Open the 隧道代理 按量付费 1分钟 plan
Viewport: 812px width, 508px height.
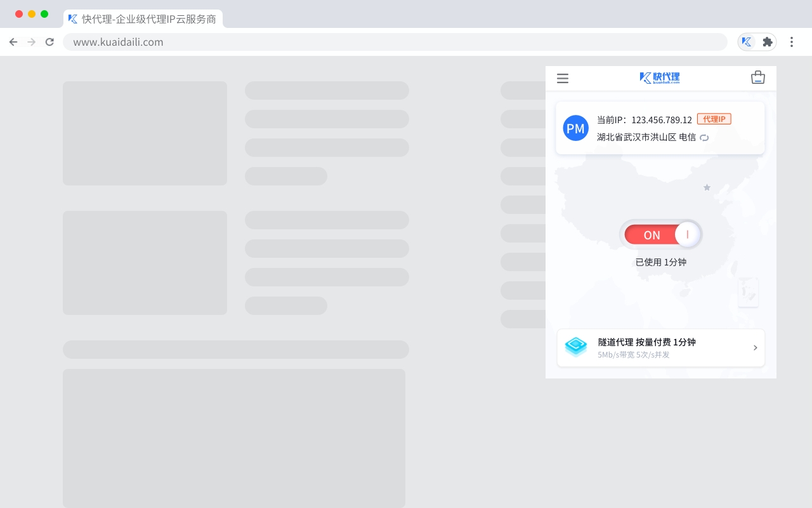645,342
